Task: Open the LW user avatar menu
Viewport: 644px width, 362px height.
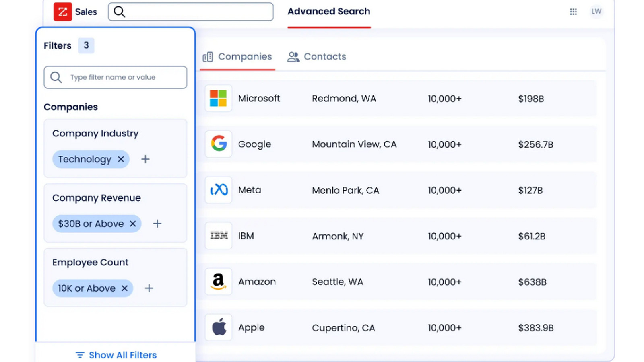Action: coord(596,11)
